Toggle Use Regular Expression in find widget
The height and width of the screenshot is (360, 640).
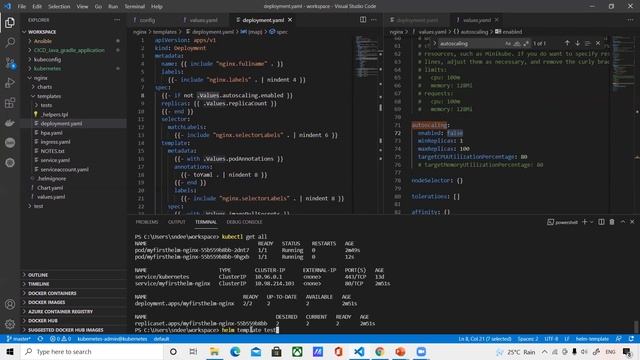526,43
